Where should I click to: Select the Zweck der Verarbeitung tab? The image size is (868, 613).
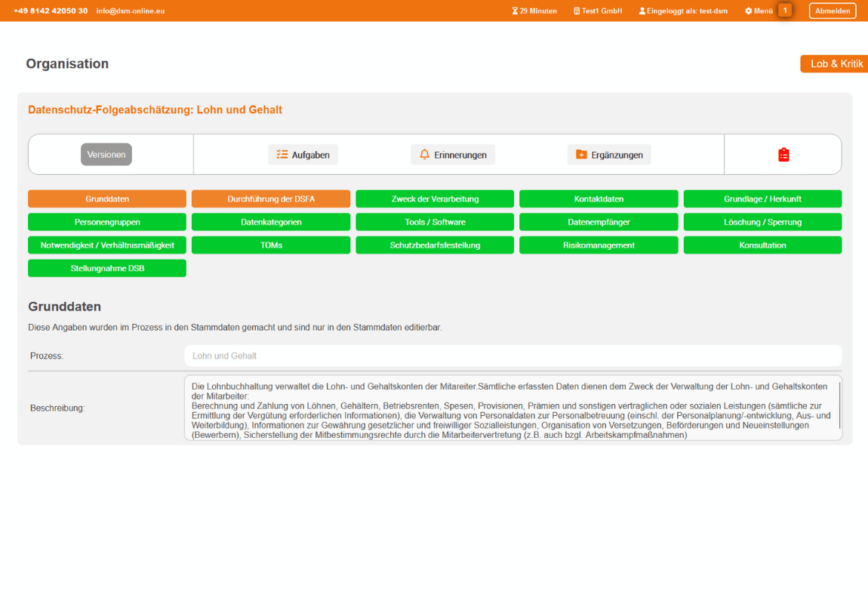pos(435,199)
